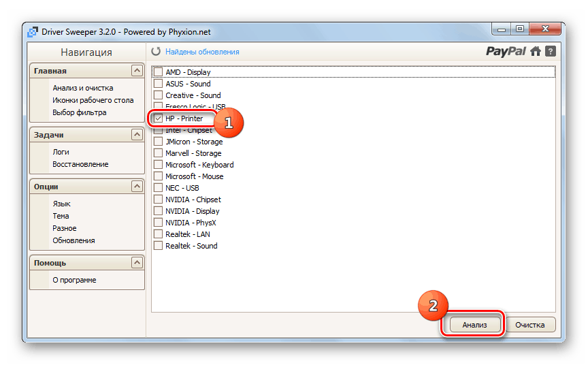Close the Driver Sweeper window
The height and width of the screenshot is (365, 588).
(544, 29)
